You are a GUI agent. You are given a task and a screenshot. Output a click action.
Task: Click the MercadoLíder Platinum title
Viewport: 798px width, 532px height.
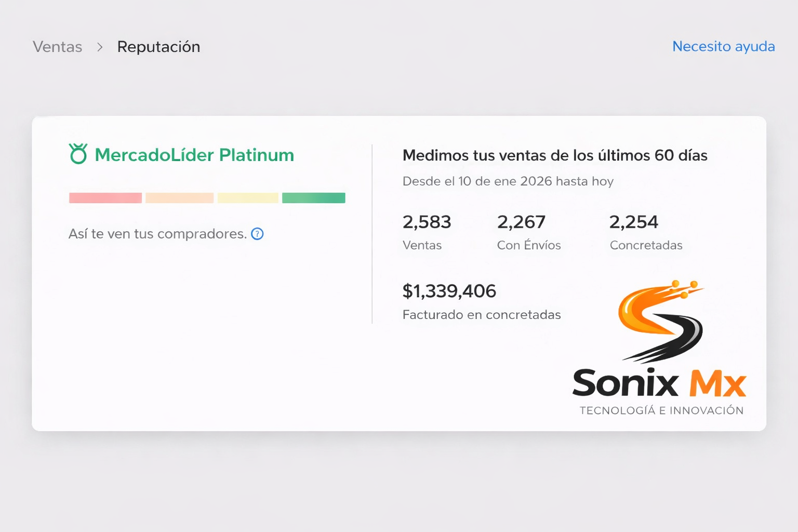click(194, 155)
